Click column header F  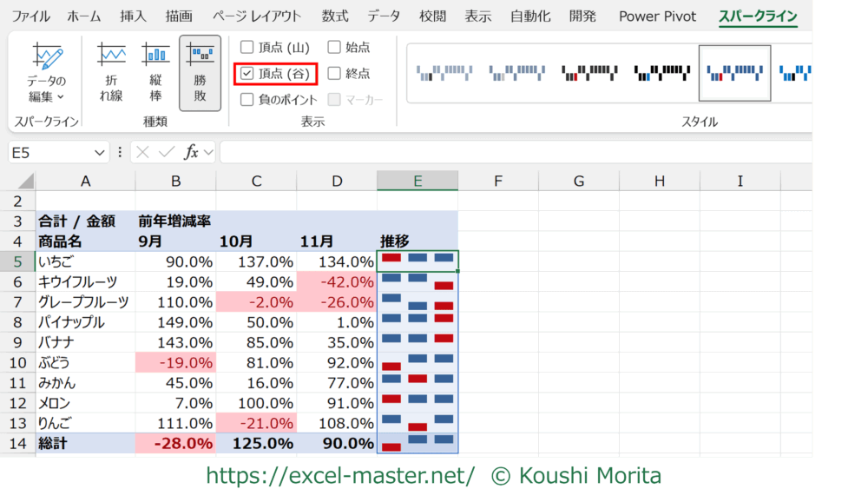click(498, 181)
